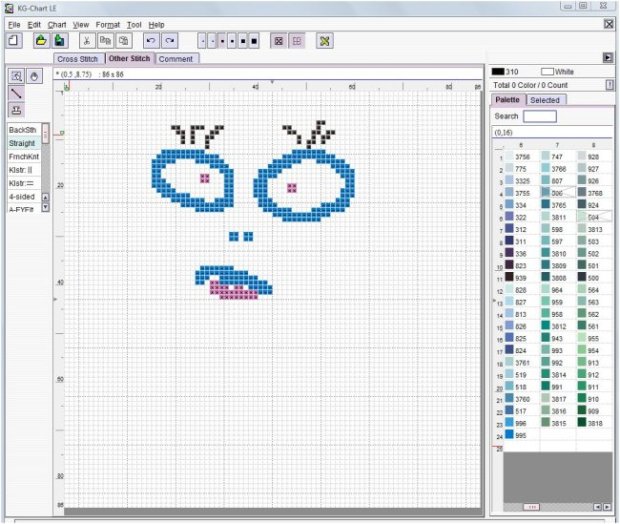Click the Open file folder icon
Viewport: 620px width, 524px height.
(x=41, y=41)
